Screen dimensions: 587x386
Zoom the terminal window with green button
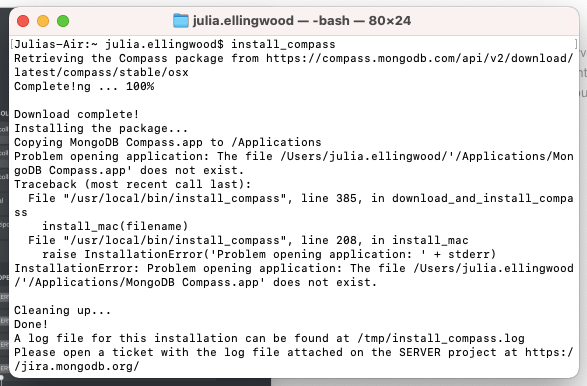[x=63, y=21]
